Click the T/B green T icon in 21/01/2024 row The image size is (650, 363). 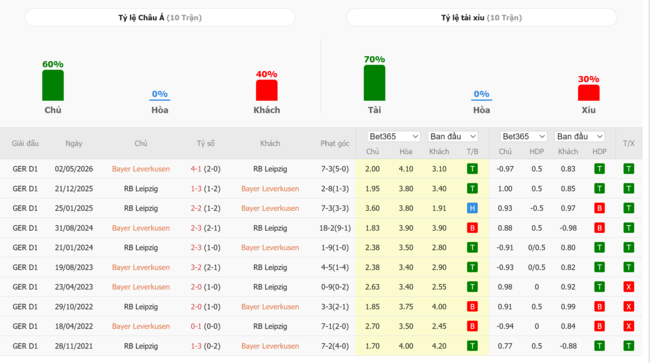[x=472, y=248]
